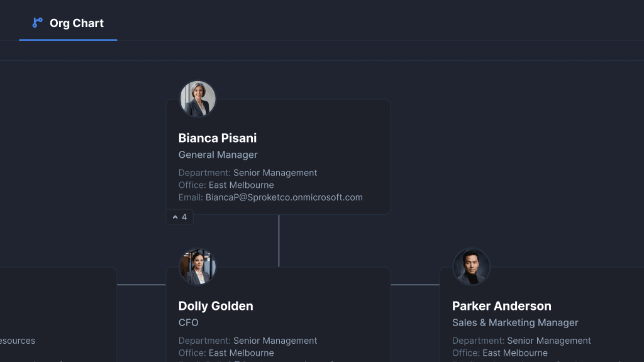Select the Bianca Pisani name heading
Screen dimensions: 644x362
click(x=217, y=138)
